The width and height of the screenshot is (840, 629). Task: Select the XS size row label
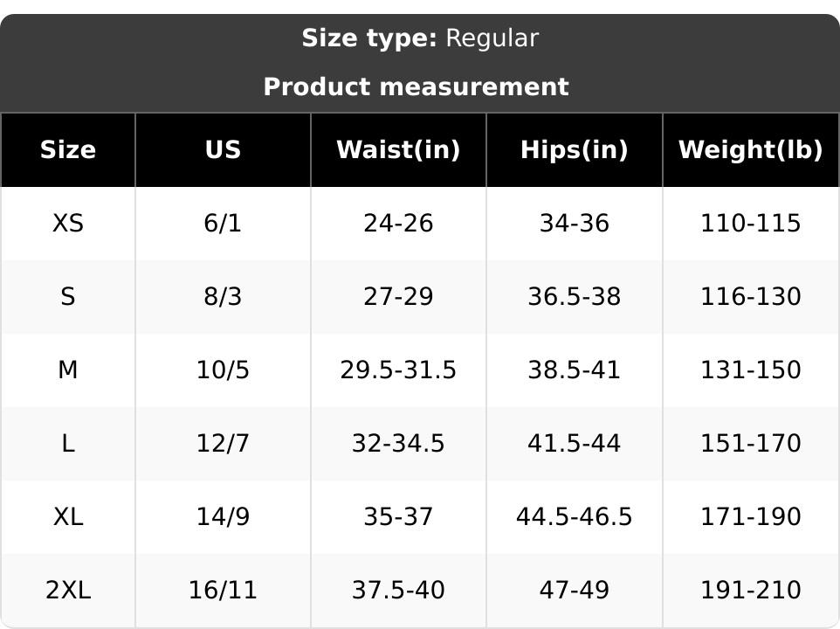click(68, 224)
